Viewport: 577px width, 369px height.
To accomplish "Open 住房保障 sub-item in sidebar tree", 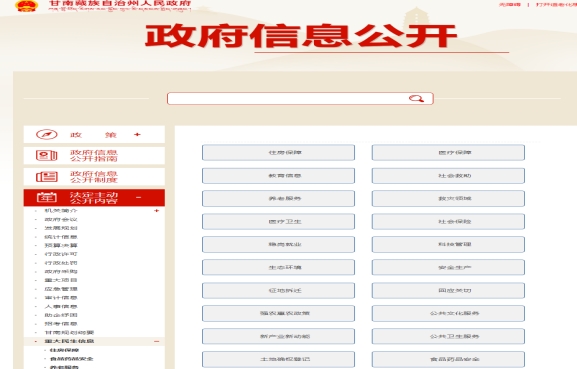I will (64, 350).
